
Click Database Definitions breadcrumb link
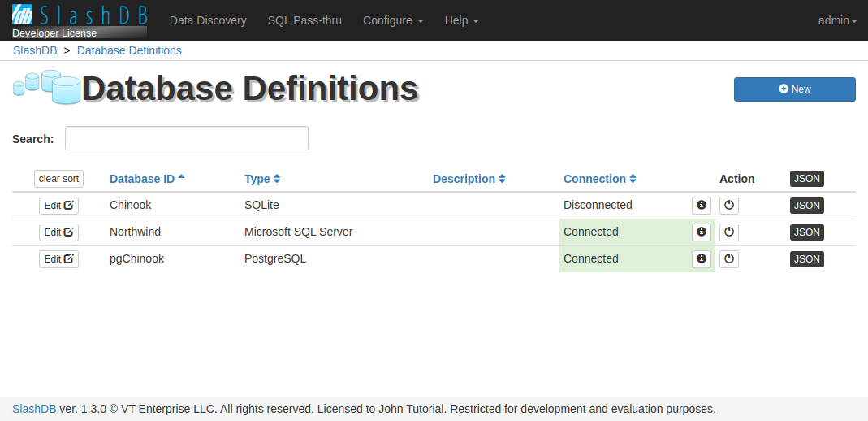tap(130, 50)
